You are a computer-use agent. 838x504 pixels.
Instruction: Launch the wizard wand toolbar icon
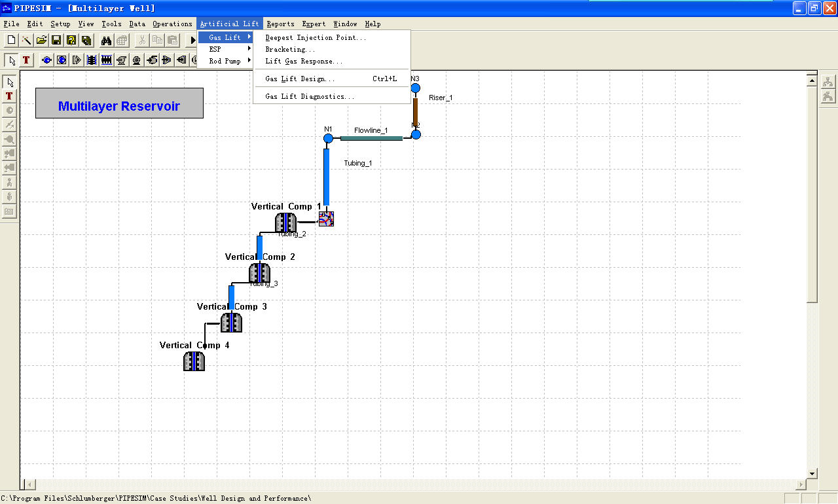pos(26,40)
